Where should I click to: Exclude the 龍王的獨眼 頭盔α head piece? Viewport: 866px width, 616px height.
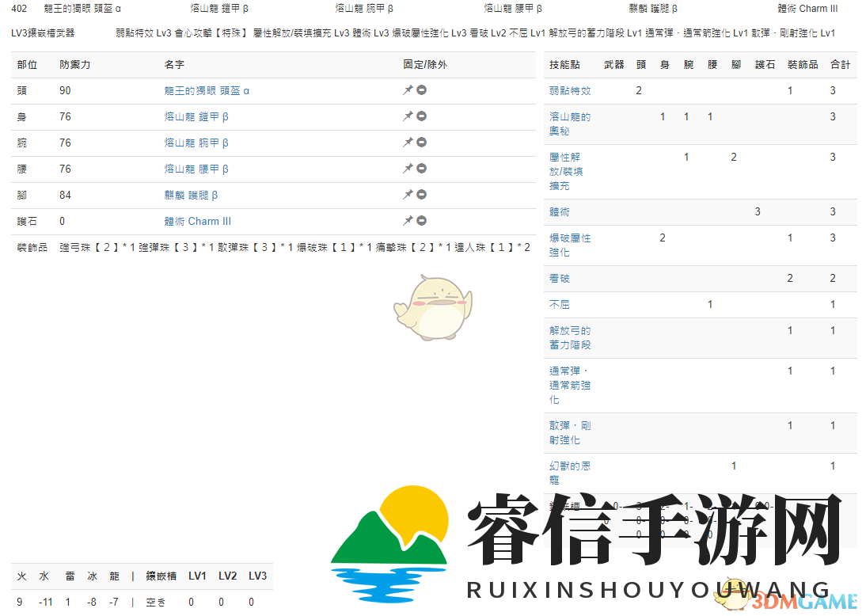(423, 90)
